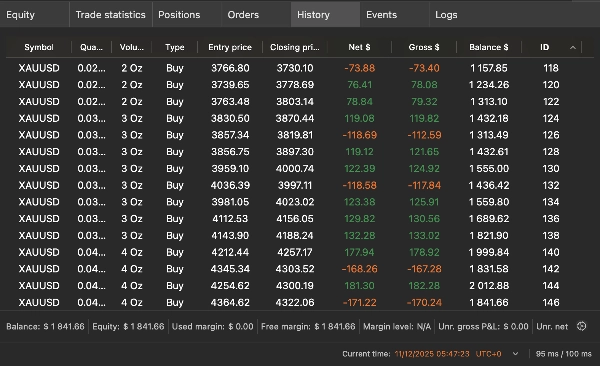Open the status bar settings gear icon

tap(581, 326)
